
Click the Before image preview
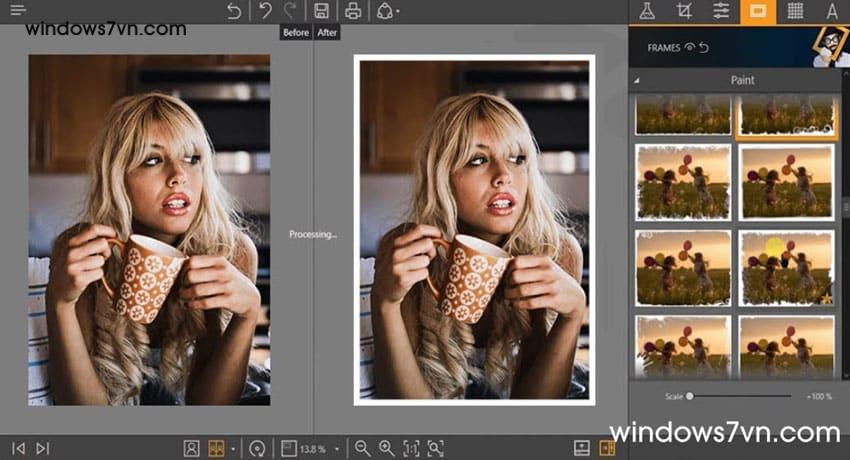[149, 230]
